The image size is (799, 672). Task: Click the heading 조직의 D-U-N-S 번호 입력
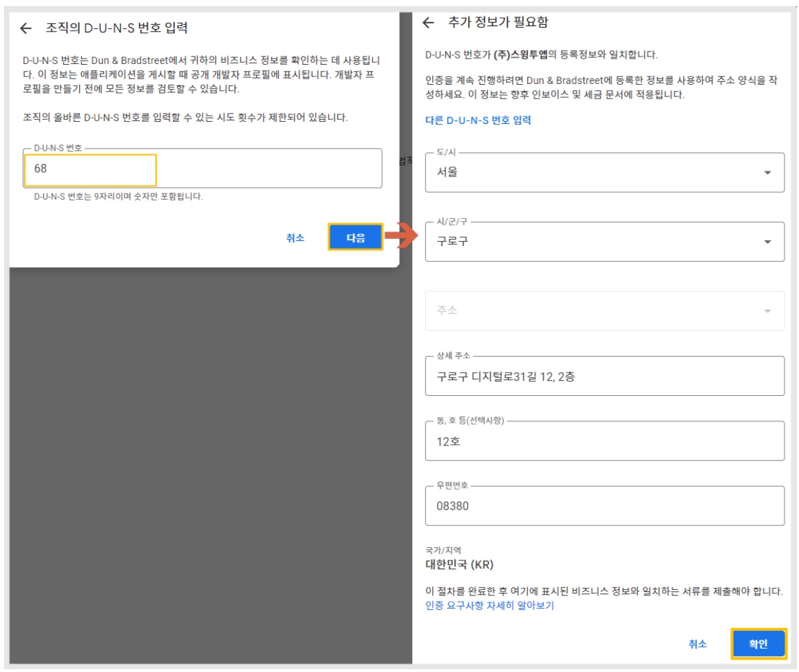coord(117,28)
